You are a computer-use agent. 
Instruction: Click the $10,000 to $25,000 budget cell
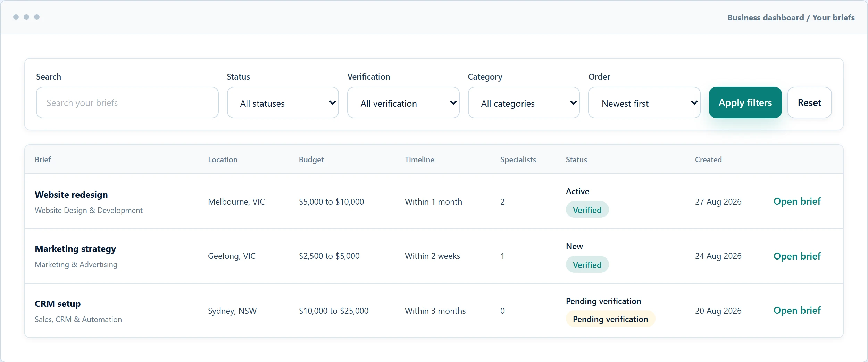tap(334, 311)
